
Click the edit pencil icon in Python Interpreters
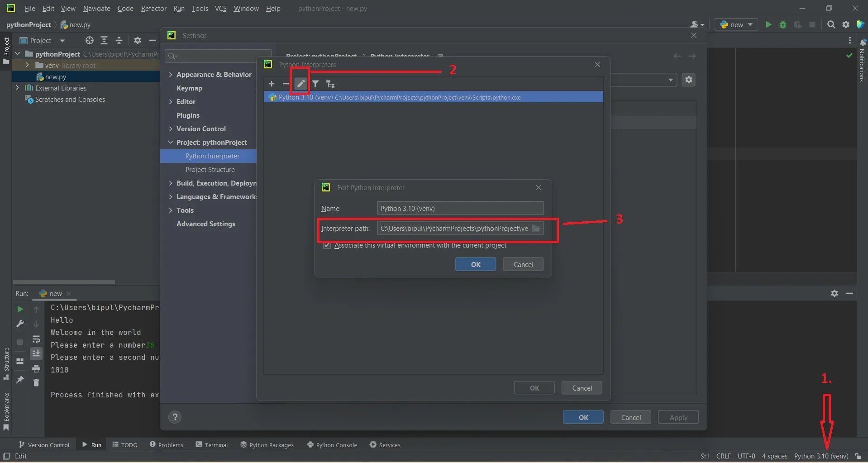point(300,84)
